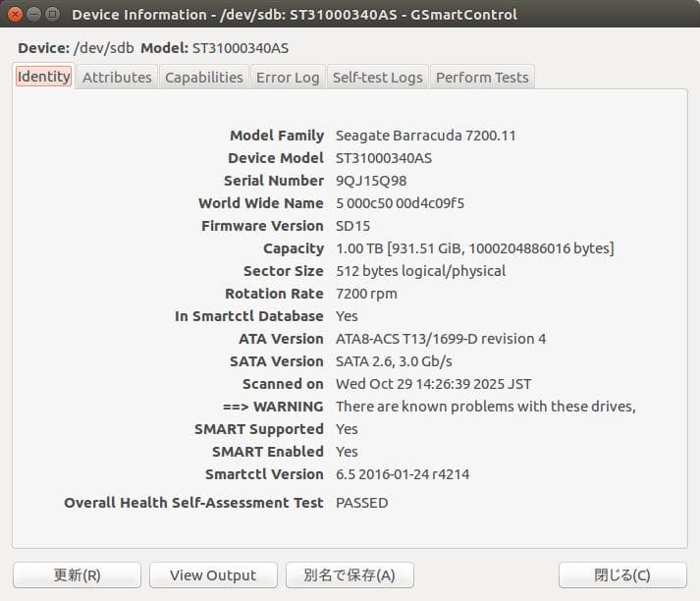Click the SMART Enabled value Yes

click(347, 452)
